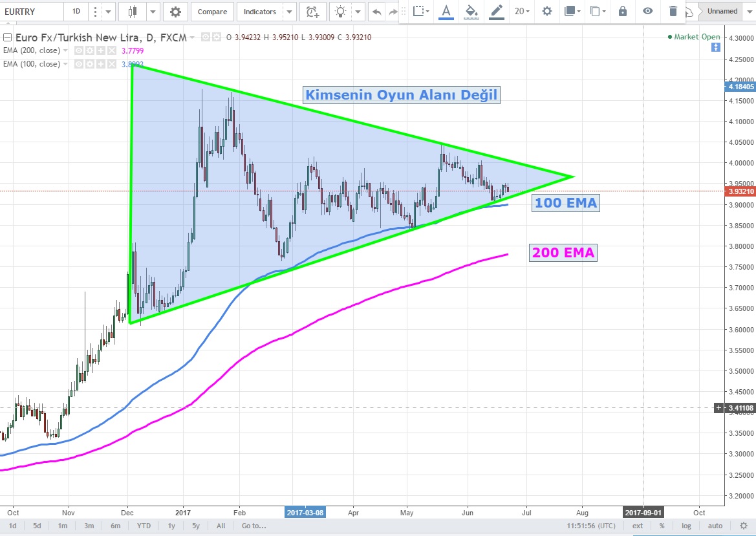Delete the selected drawing with trash icon
This screenshot has width=756, height=536.
(x=673, y=11)
